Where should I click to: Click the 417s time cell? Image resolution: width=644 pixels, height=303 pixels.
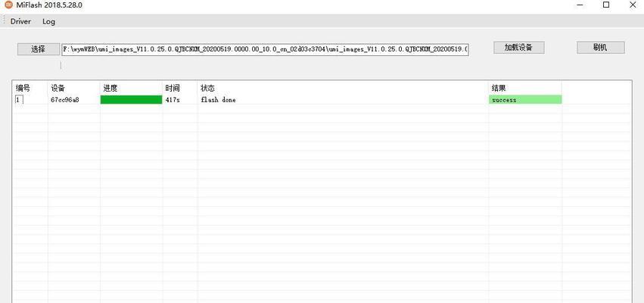(x=173, y=100)
